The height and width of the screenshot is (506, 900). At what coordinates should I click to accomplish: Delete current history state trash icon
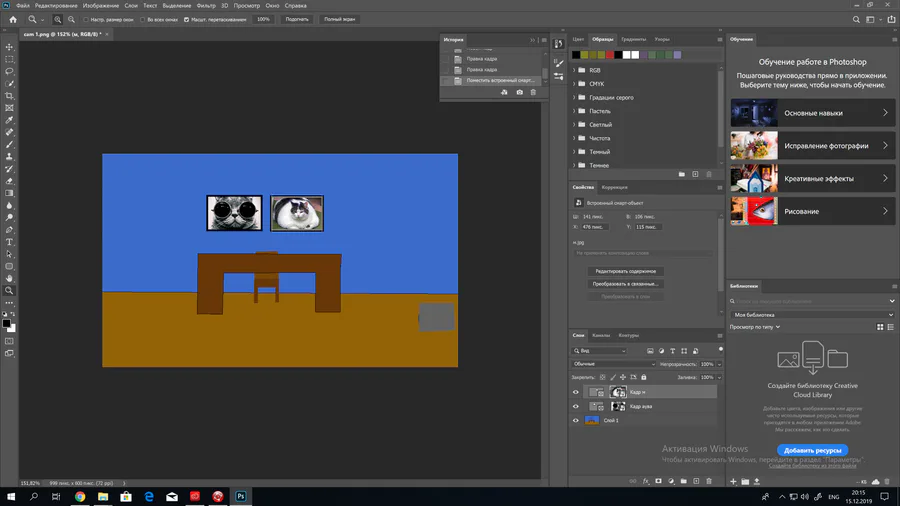click(533, 92)
